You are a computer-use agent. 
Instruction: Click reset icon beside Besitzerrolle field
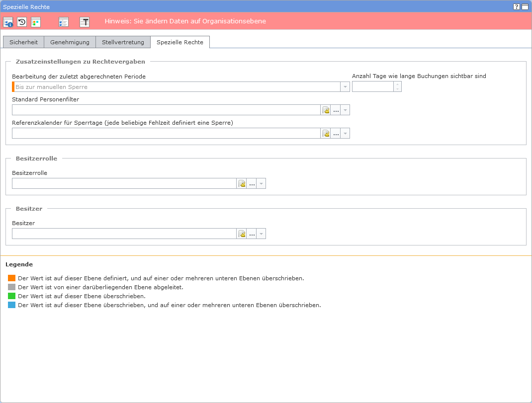(242, 184)
